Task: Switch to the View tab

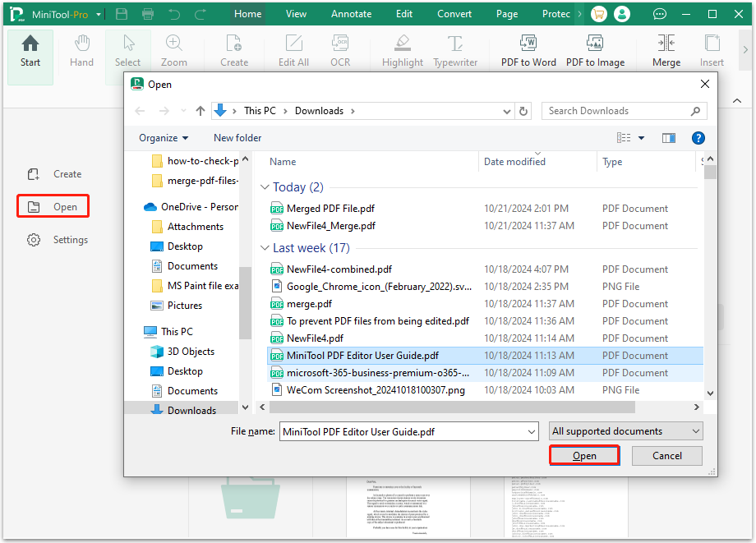Action: click(296, 14)
